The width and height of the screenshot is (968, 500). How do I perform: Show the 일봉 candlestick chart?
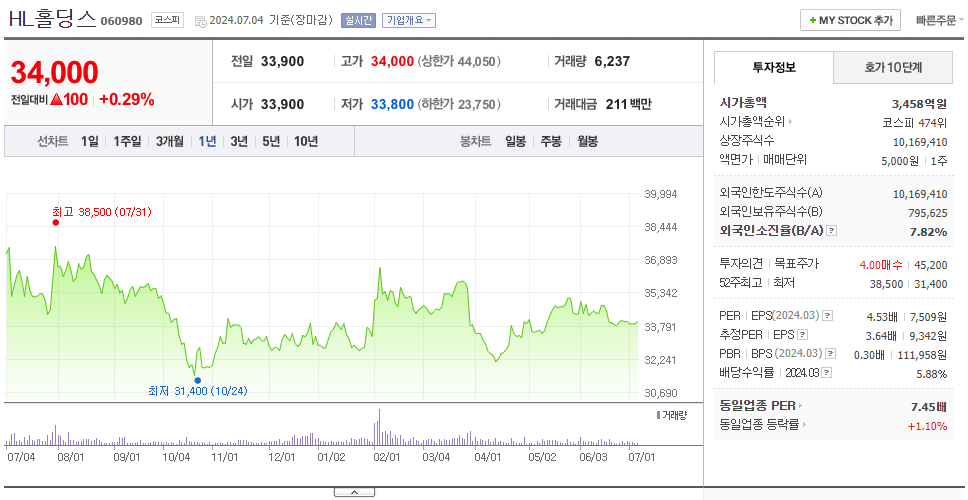point(515,141)
